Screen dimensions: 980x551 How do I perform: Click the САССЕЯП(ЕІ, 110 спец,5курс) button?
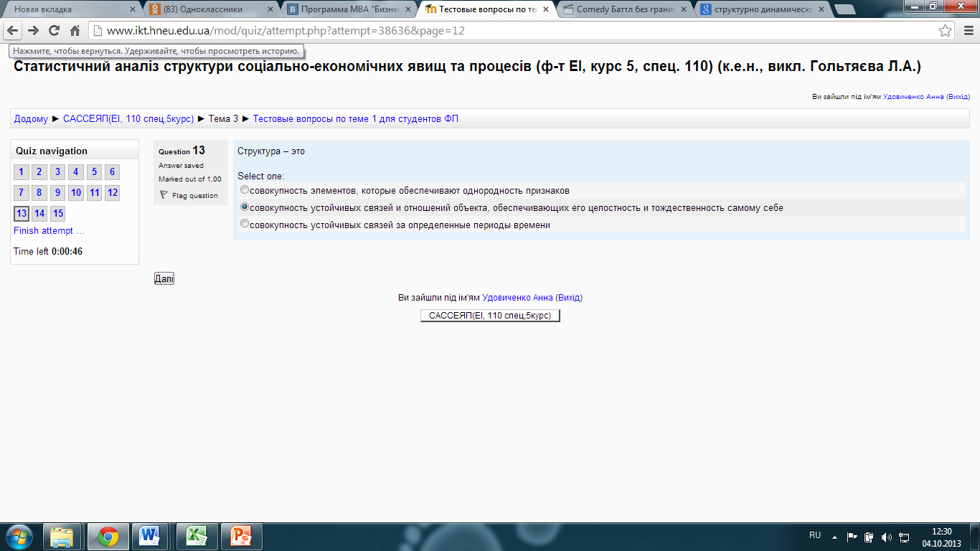coord(490,316)
